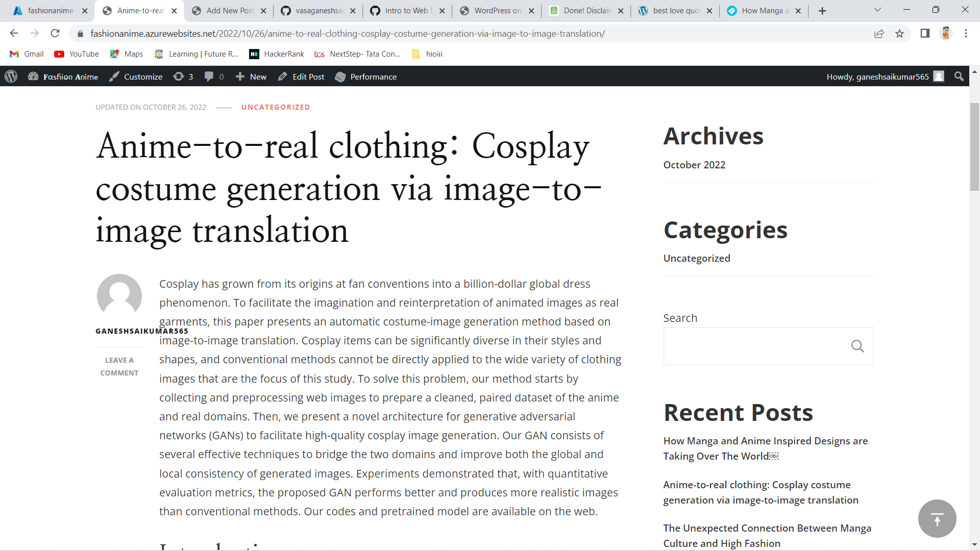
Task: Click the comments bubble icon showing 0
Action: point(209,77)
